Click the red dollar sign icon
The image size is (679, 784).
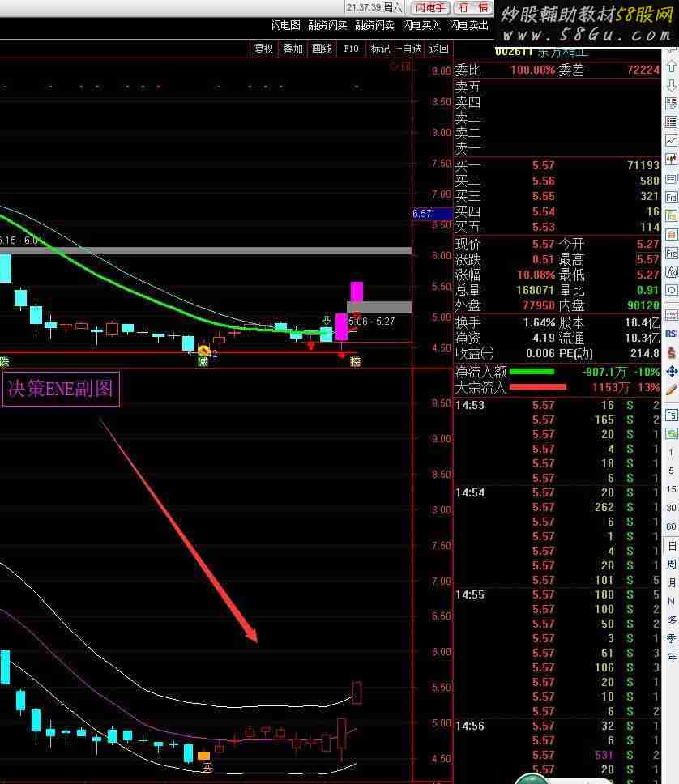[672, 352]
